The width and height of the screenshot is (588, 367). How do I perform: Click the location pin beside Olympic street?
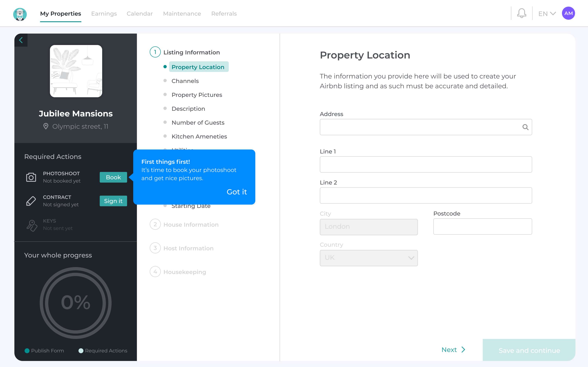click(x=46, y=126)
